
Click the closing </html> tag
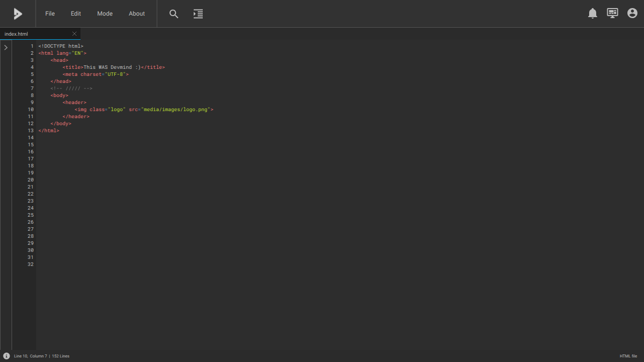[49, 131]
